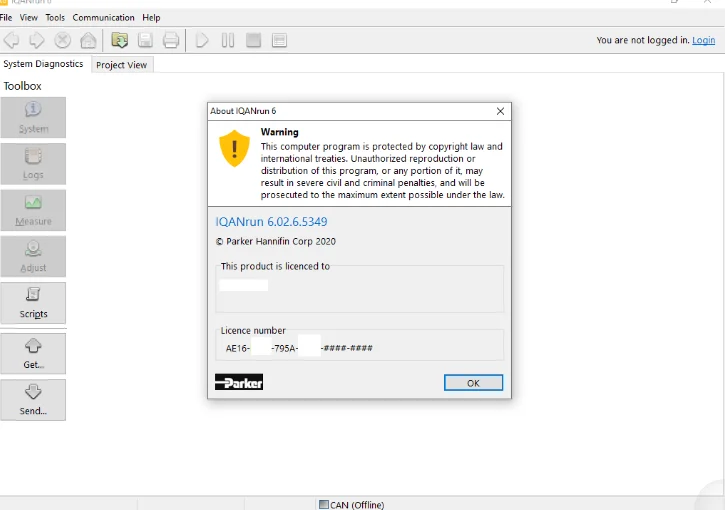Click the list view toolbar icon
Image resolution: width=725 pixels, height=510 pixels.
[x=279, y=40]
